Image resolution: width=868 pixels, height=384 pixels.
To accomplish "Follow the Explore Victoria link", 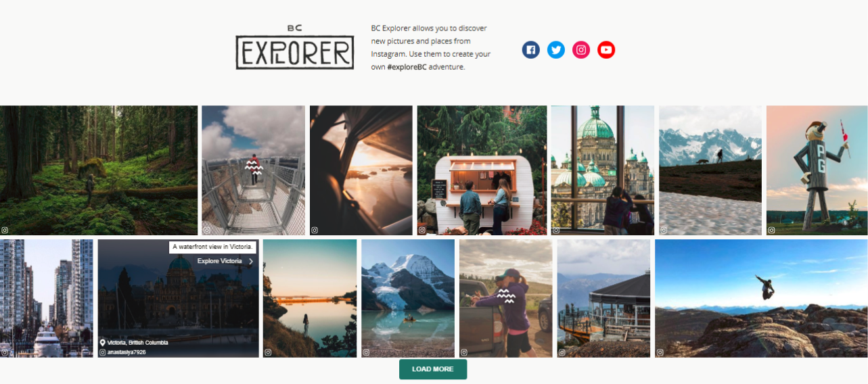I will click(220, 261).
